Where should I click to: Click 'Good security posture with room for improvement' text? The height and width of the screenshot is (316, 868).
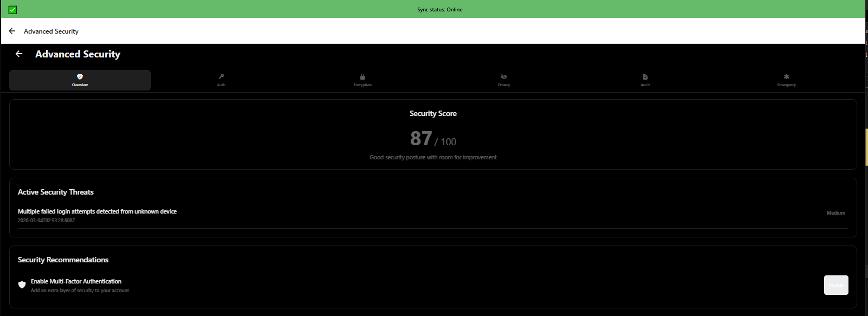point(433,157)
